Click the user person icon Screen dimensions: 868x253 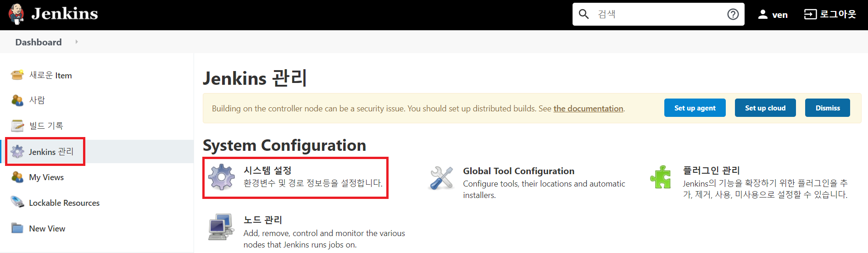pyautogui.click(x=763, y=14)
